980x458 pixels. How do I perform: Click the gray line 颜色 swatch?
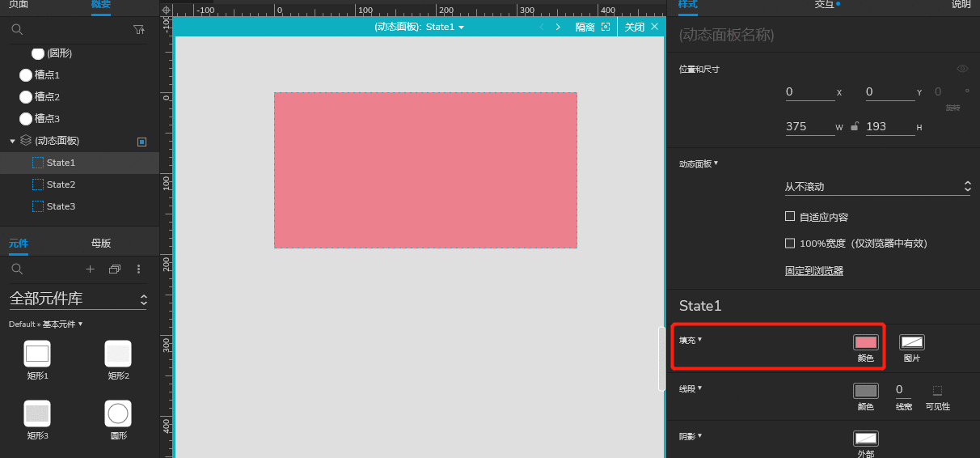[x=866, y=390]
